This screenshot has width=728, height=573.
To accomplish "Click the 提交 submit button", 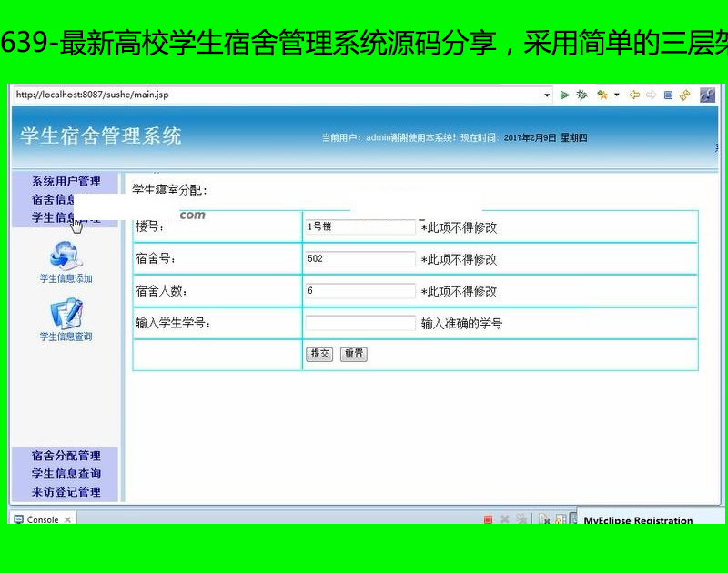I will point(319,354).
